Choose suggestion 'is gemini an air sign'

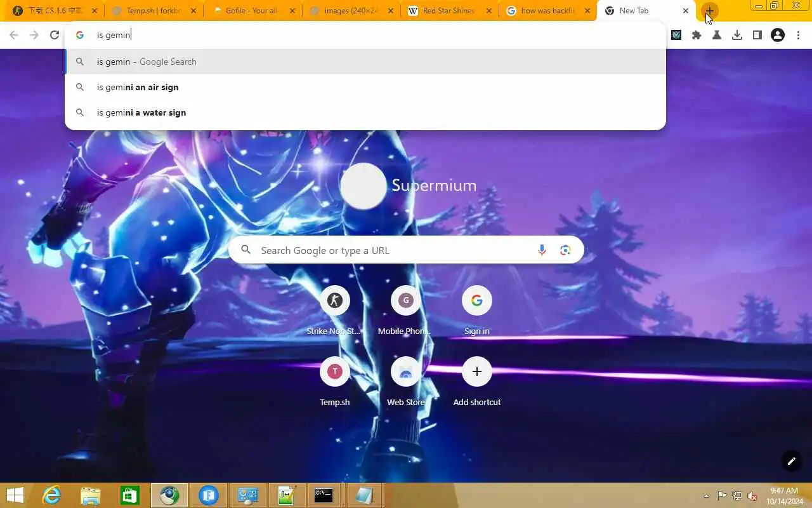pyautogui.click(x=365, y=87)
